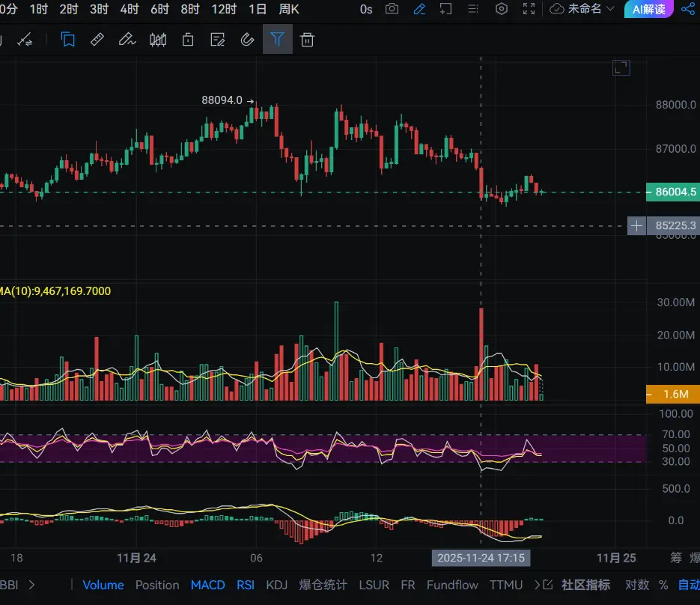Screen dimensions: 700x605
Task: Click the BBI main indicator
Action: coord(9,585)
